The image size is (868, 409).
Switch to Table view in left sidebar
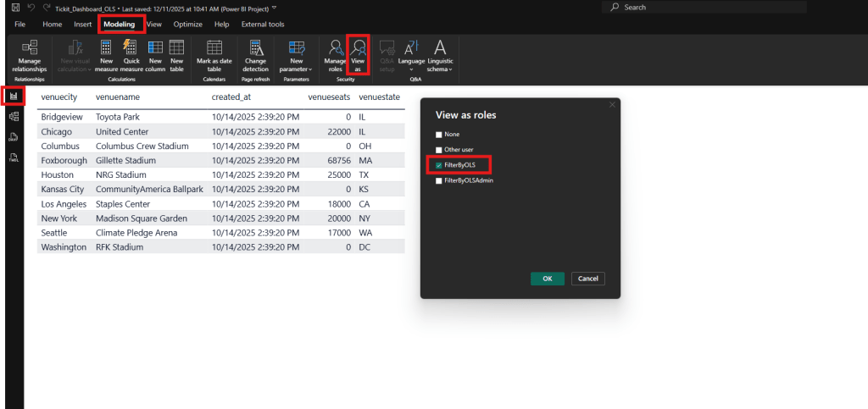[14, 116]
